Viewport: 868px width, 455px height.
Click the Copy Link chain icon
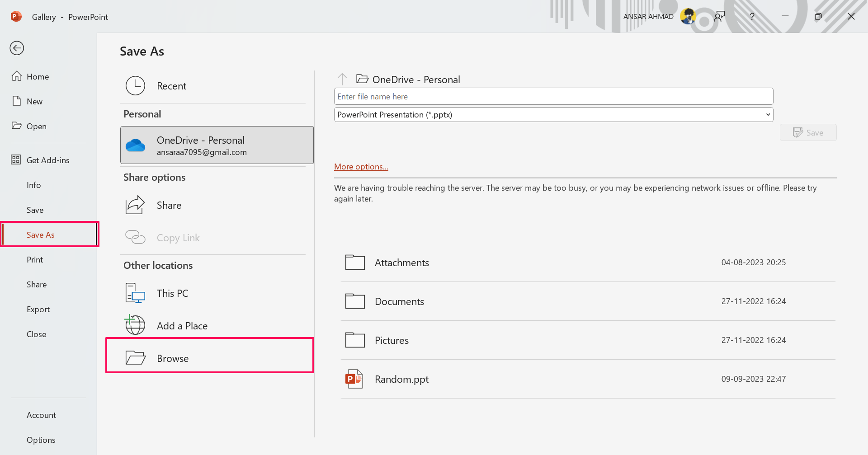(x=135, y=237)
